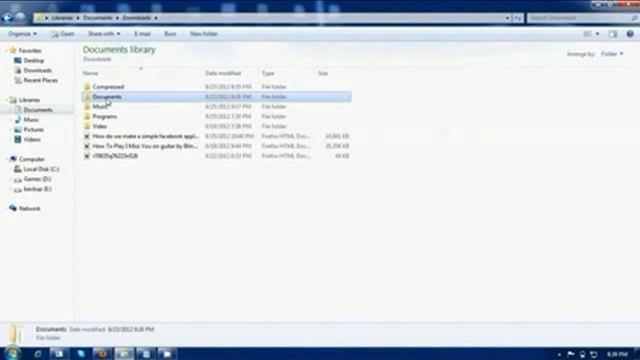The width and height of the screenshot is (640, 360).
Task: Click Libraries in the address breadcrumb
Action: pos(62,18)
